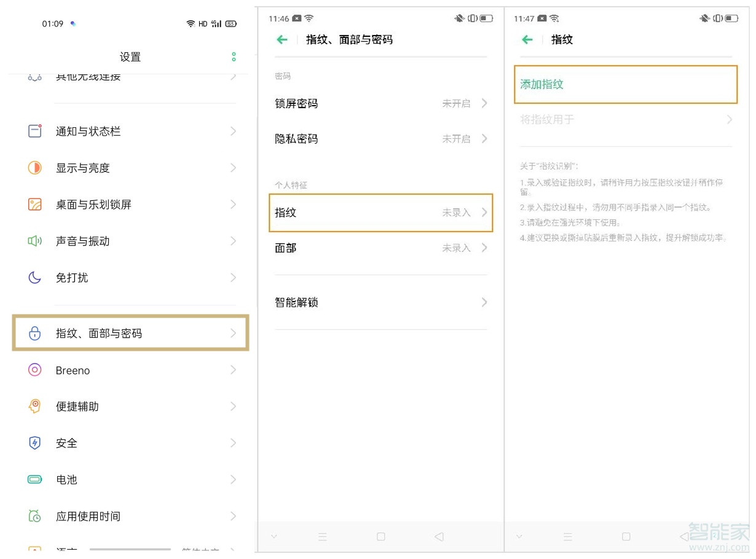Expand the grayed 将指纹用于 chevron

[x=728, y=120]
